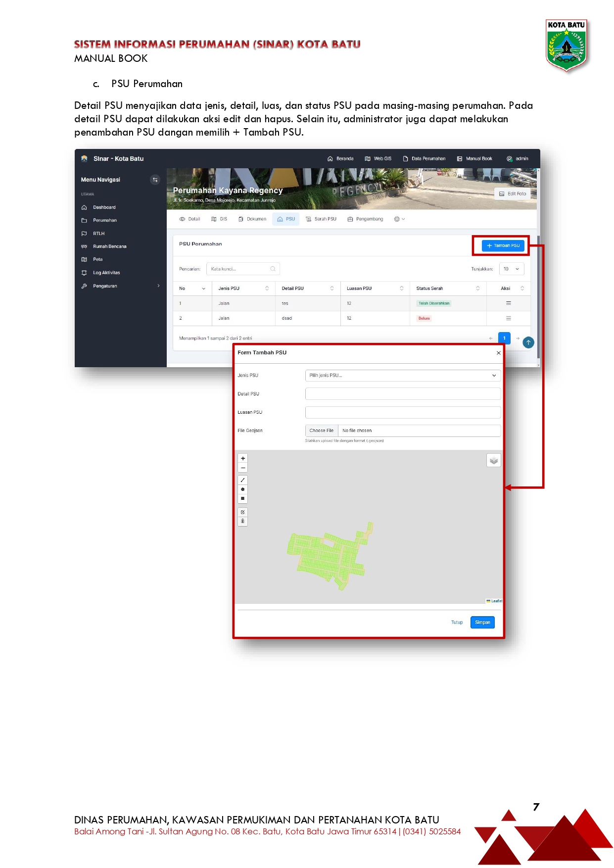Click the Edit Foto button
This screenshot has width=614, height=868.
(513, 193)
